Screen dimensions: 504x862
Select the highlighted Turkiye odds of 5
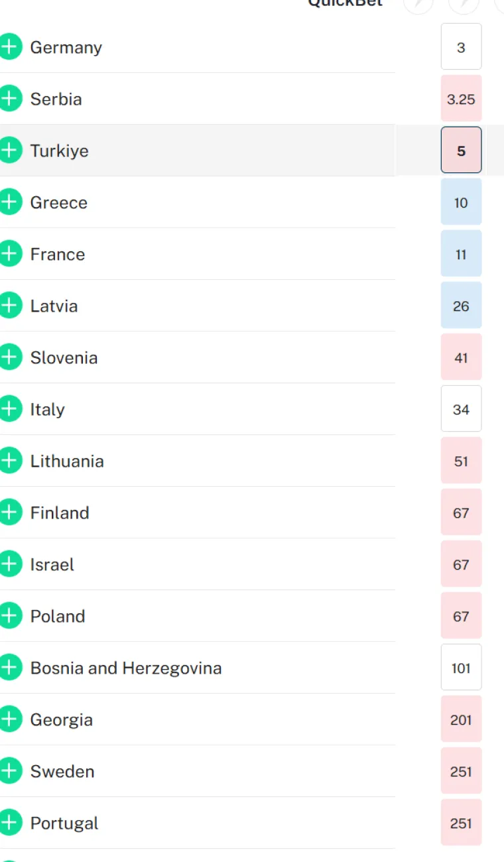point(461,151)
